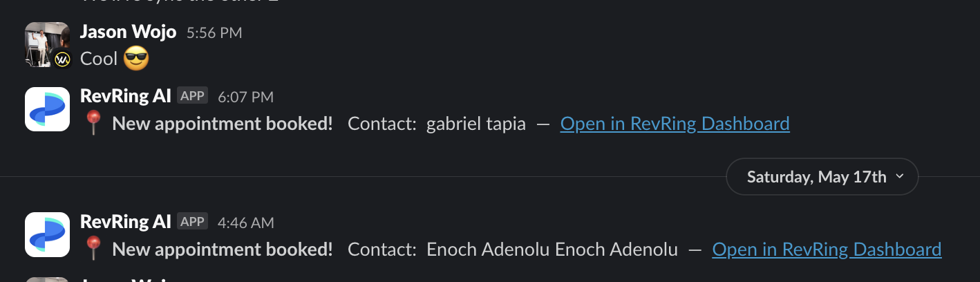Click the RevRing AI app icon at 6:07 PM
The width and height of the screenshot is (980, 282).
pyautogui.click(x=47, y=109)
